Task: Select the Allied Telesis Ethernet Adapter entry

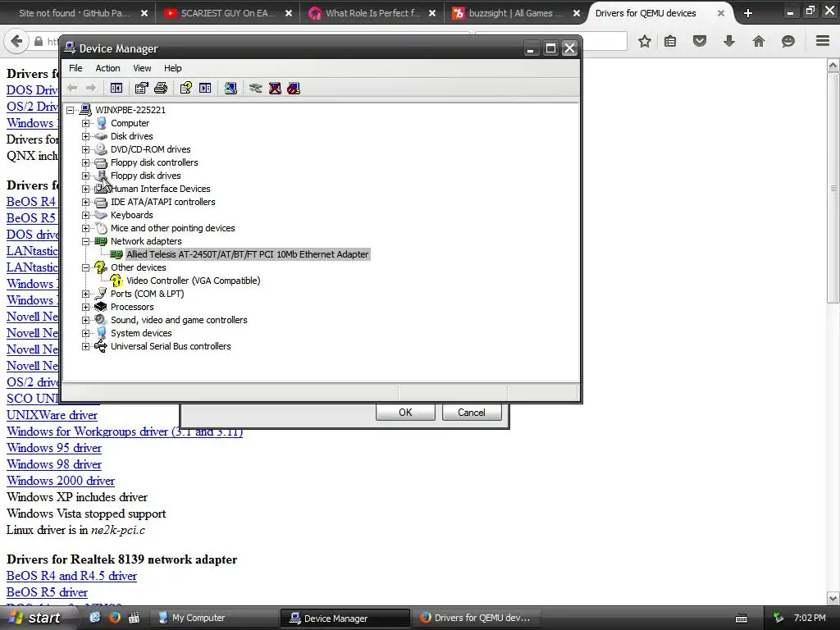Action: (248, 254)
